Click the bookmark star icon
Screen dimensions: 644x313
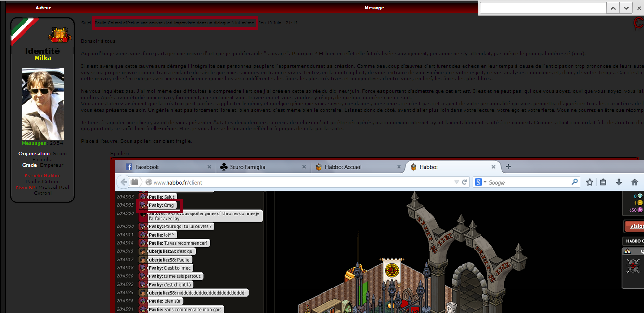(x=590, y=182)
